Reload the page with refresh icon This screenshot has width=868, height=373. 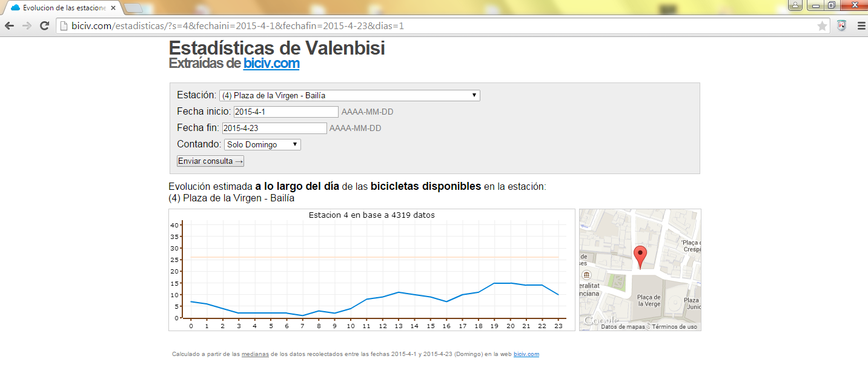[x=44, y=26]
